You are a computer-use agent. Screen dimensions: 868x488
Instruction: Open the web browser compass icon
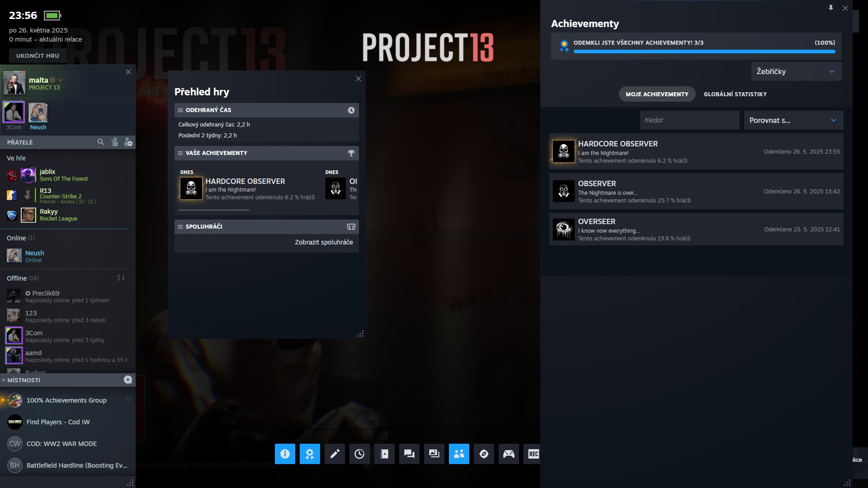tap(484, 454)
